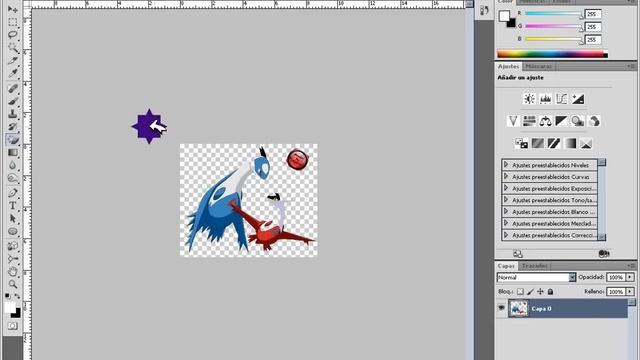This screenshot has width=640, height=360.
Task: Toggle lock all for layer
Action: click(x=550, y=291)
